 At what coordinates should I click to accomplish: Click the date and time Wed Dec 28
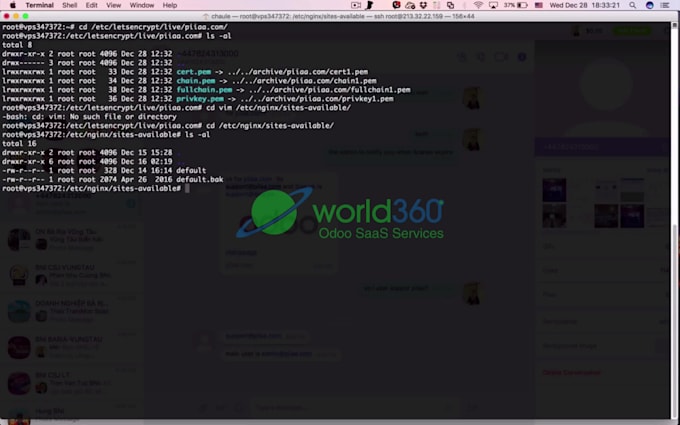[586, 5]
